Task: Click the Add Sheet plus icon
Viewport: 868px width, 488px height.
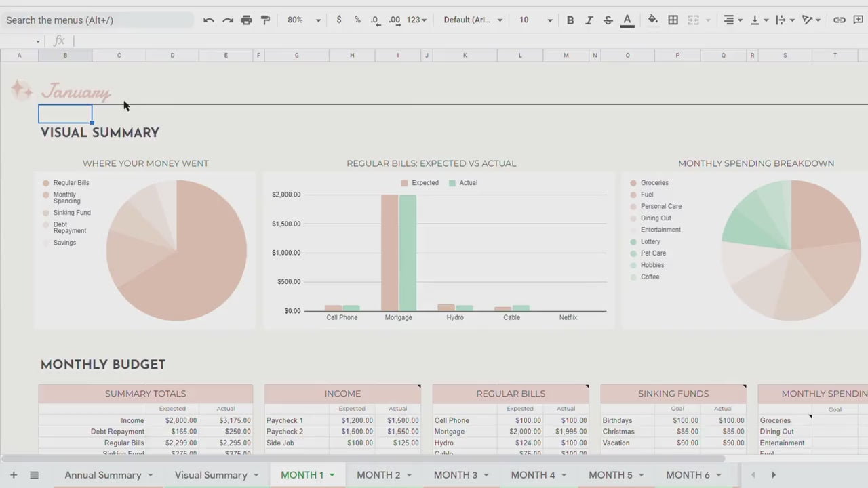Action: pyautogui.click(x=14, y=475)
